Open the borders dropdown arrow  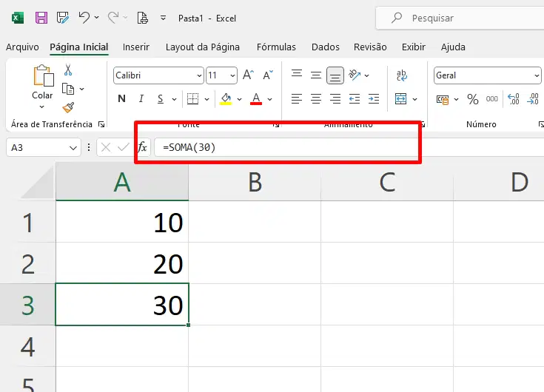coord(206,99)
